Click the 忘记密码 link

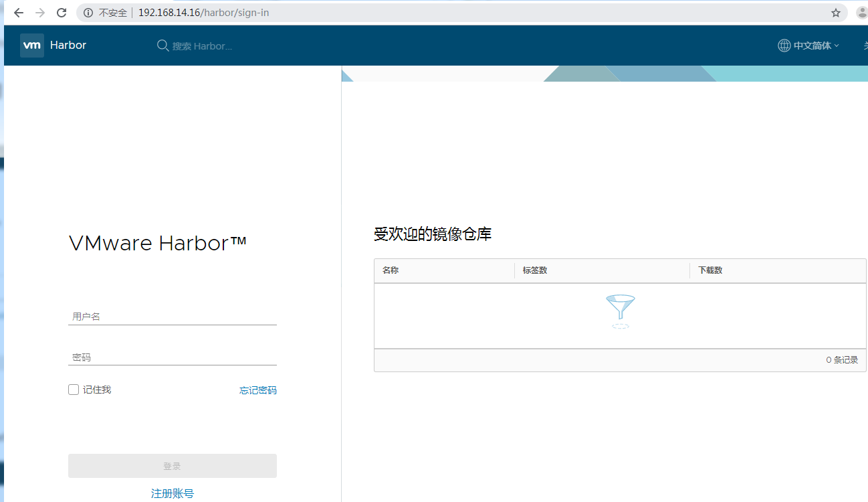(x=258, y=390)
